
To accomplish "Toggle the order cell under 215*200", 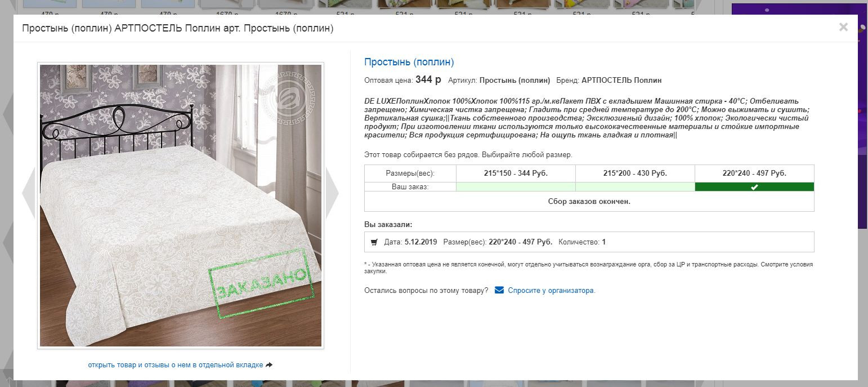I will click(x=635, y=187).
